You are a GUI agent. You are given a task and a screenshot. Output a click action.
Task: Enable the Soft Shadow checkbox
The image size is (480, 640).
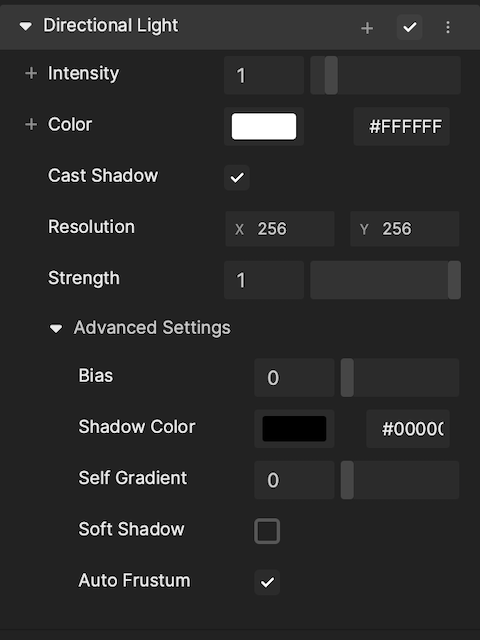point(267,531)
